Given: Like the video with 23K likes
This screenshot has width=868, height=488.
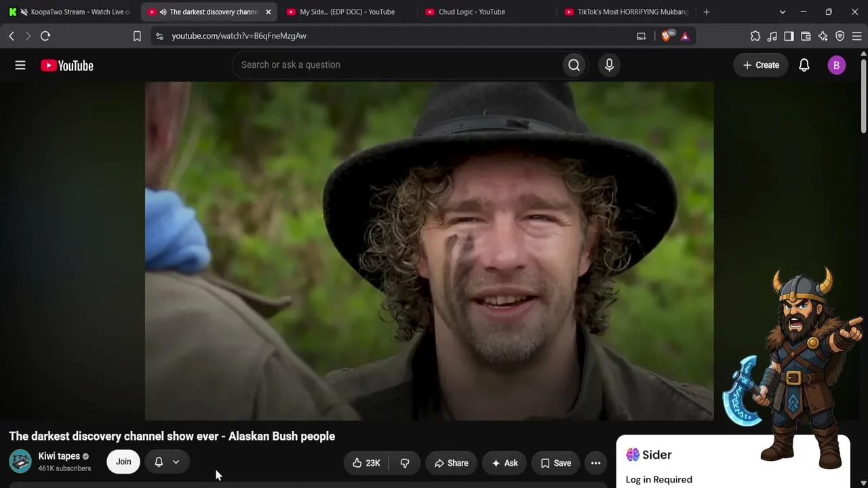Looking at the screenshot, I should click(x=366, y=463).
